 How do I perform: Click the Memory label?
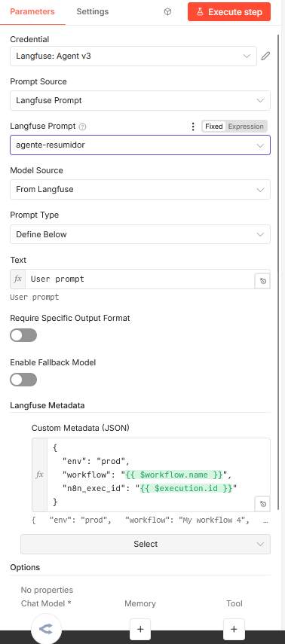click(x=139, y=603)
